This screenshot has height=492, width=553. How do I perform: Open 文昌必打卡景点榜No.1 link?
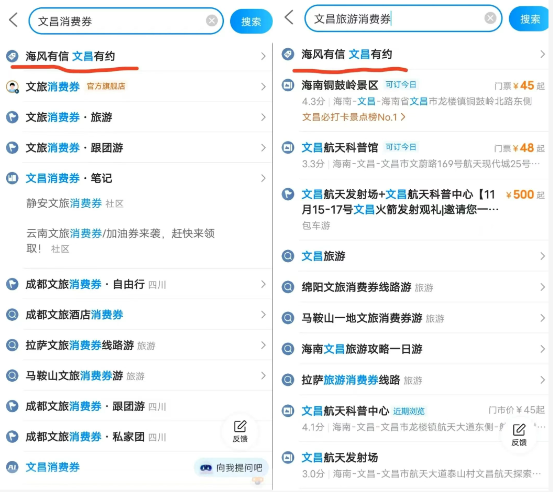tap(354, 117)
